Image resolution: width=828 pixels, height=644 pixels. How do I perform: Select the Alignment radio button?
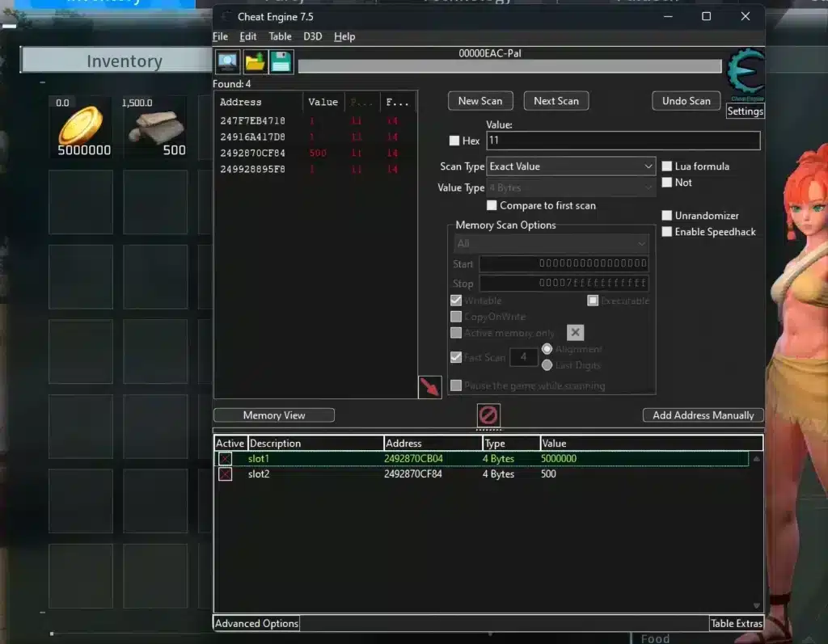pos(547,349)
